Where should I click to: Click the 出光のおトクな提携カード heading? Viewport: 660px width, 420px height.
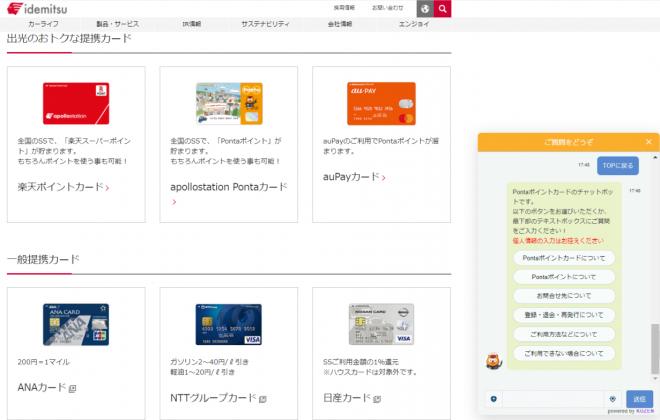(69, 39)
